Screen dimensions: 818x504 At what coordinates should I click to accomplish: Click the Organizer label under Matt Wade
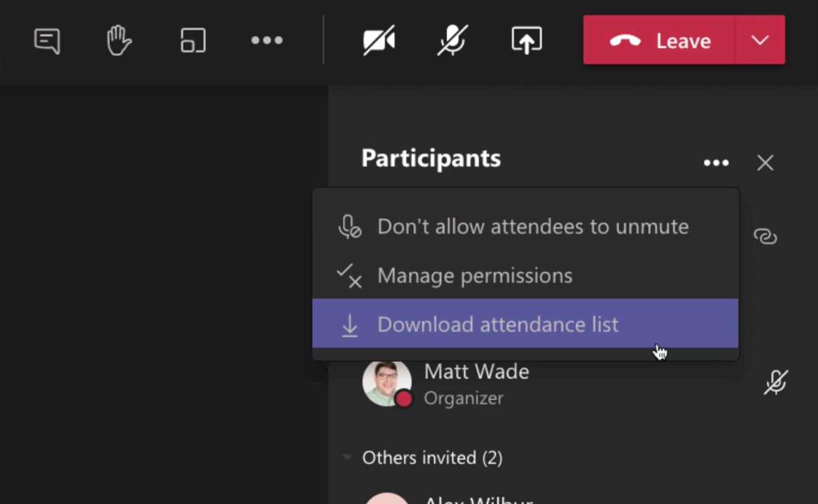463,398
